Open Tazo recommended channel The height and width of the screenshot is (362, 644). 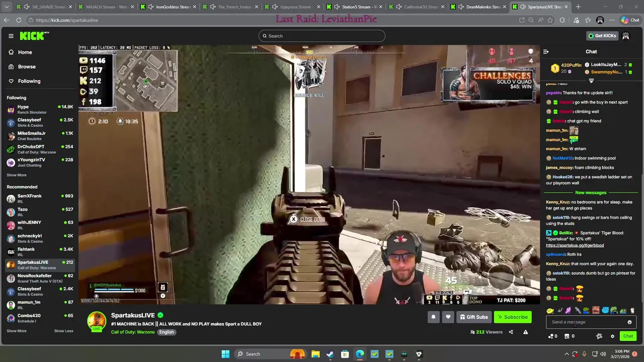pos(39,212)
